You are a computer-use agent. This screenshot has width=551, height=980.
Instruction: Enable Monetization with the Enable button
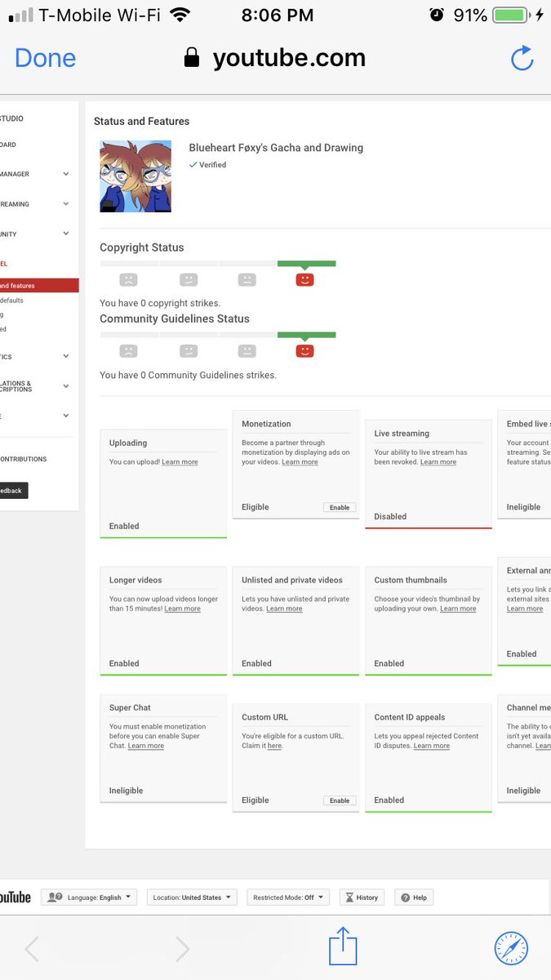pyautogui.click(x=340, y=507)
